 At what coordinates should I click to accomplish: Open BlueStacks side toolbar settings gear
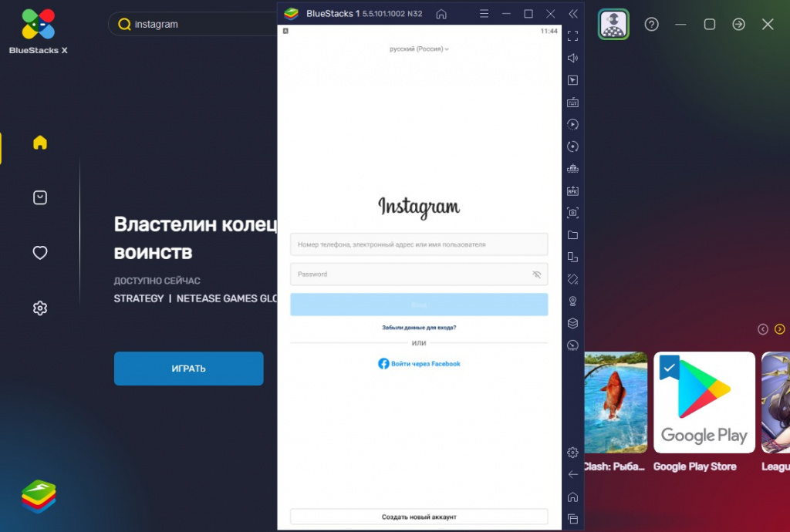tap(573, 453)
